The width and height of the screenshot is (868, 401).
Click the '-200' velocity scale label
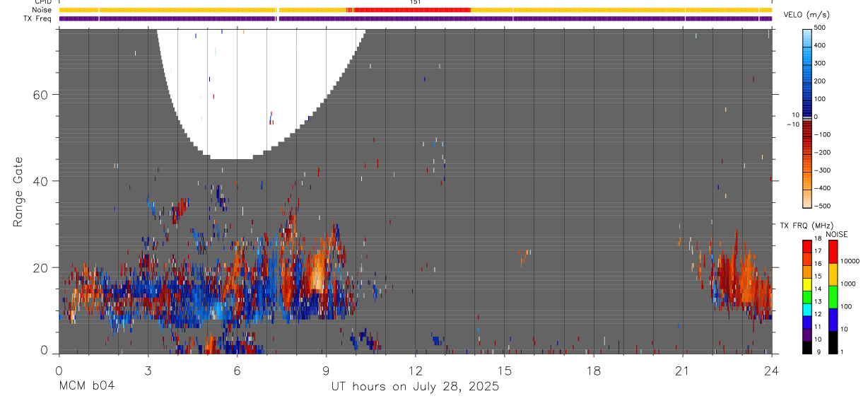click(823, 153)
